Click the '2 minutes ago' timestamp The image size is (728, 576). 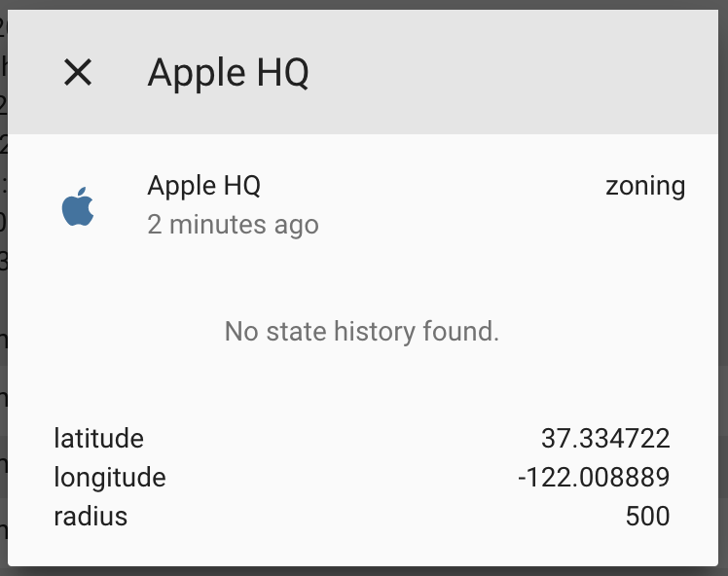coord(233,225)
